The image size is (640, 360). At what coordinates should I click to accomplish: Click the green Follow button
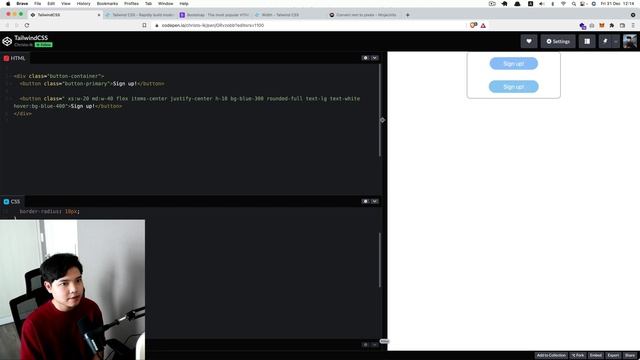tap(44, 44)
